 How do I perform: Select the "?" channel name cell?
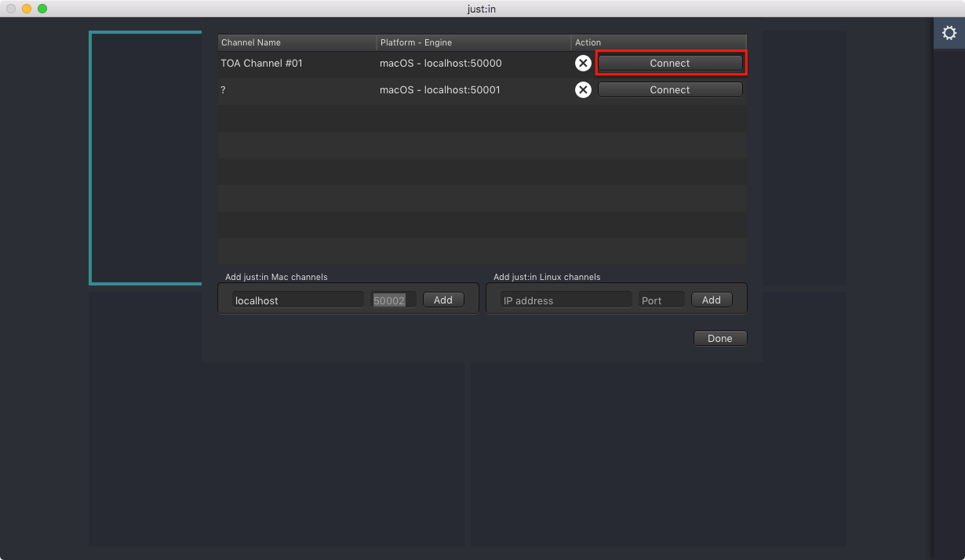(x=297, y=90)
